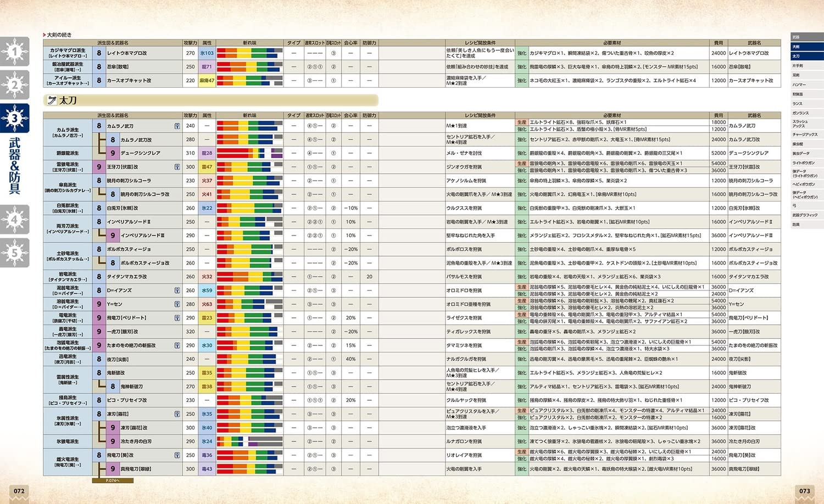Click the 強化 tag in the デュークシンクレア row
The width and height of the screenshot is (824, 504).
(521, 153)
